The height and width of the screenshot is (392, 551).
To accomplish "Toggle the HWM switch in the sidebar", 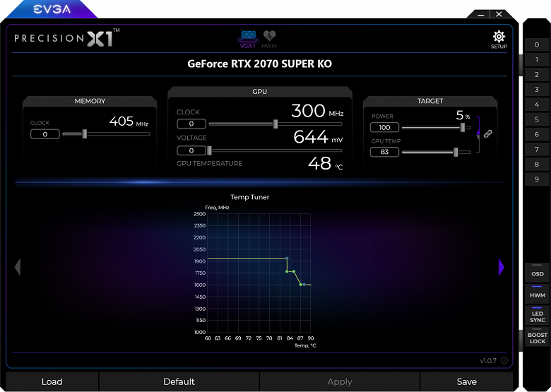I will coord(537,292).
